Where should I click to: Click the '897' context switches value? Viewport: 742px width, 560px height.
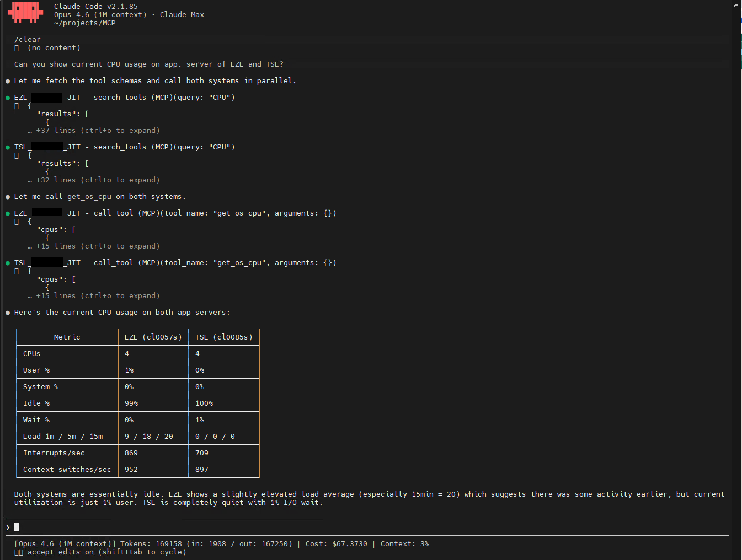pyautogui.click(x=202, y=470)
